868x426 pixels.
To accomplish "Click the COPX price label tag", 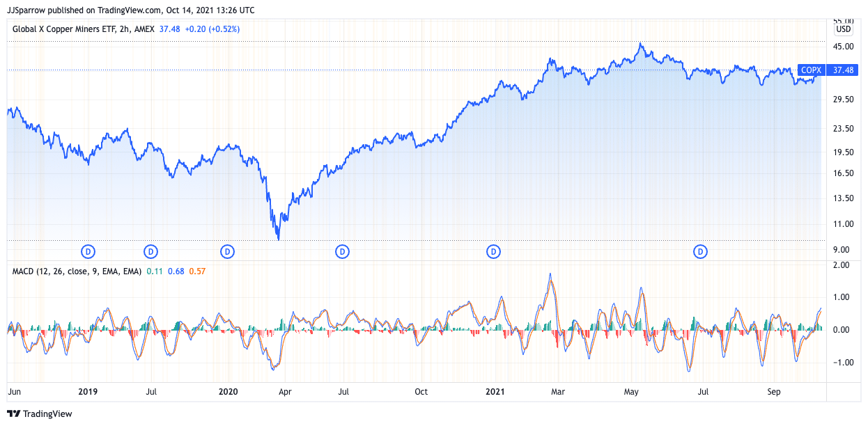I will click(x=812, y=70).
